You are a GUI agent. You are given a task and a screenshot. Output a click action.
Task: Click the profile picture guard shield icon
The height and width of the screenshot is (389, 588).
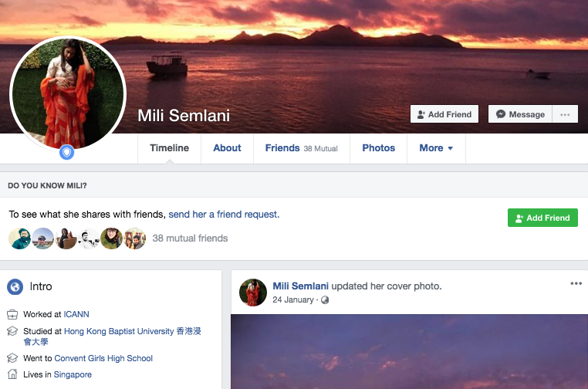[67, 153]
